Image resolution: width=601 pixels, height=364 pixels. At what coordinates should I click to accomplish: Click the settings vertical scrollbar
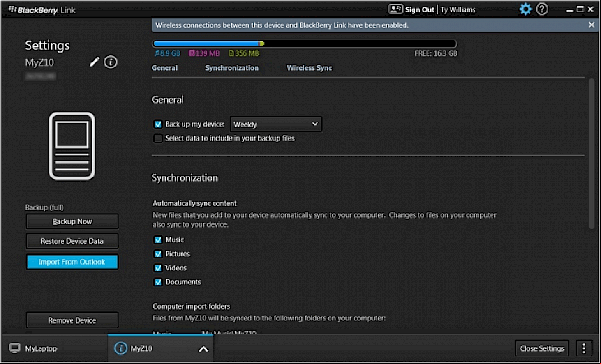tap(592, 154)
